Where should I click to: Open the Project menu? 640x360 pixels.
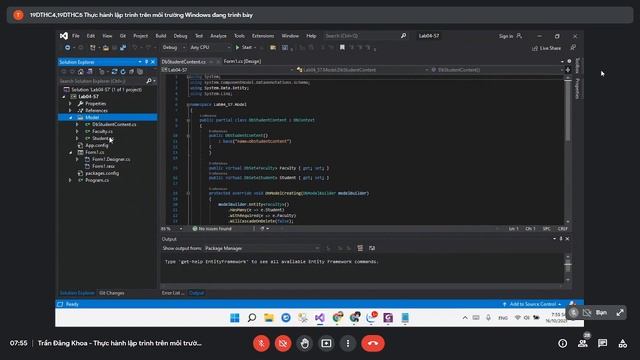pyautogui.click(x=140, y=36)
